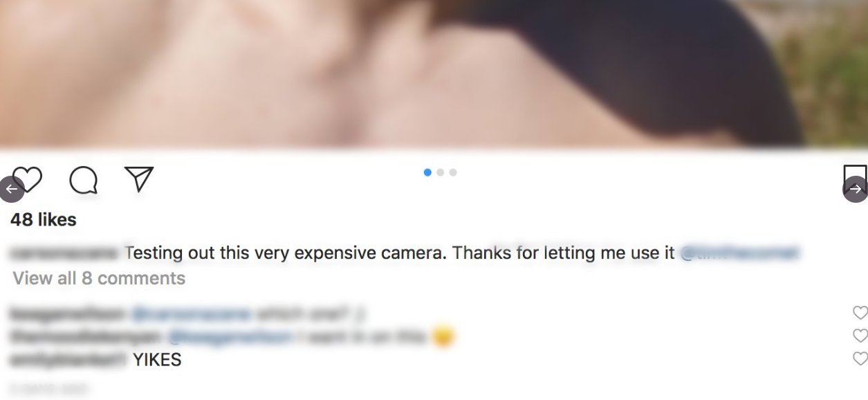Like the 'I want in on this' comment
The height and width of the screenshot is (400, 868).
(x=860, y=336)
